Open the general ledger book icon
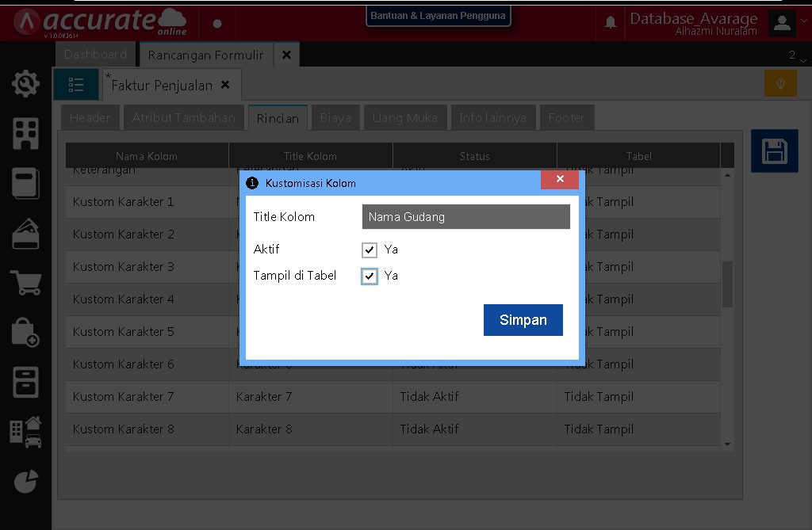The image size is (812, 530). click(26, 185)
